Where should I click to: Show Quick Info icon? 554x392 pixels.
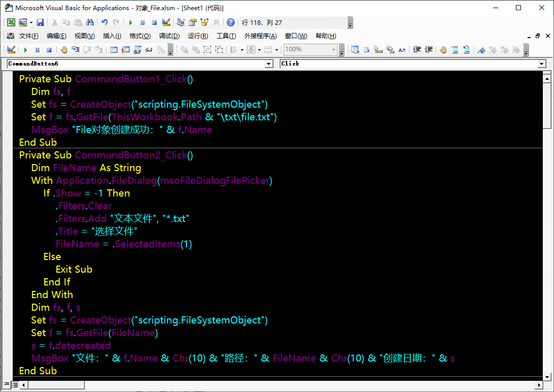point(379,50)
